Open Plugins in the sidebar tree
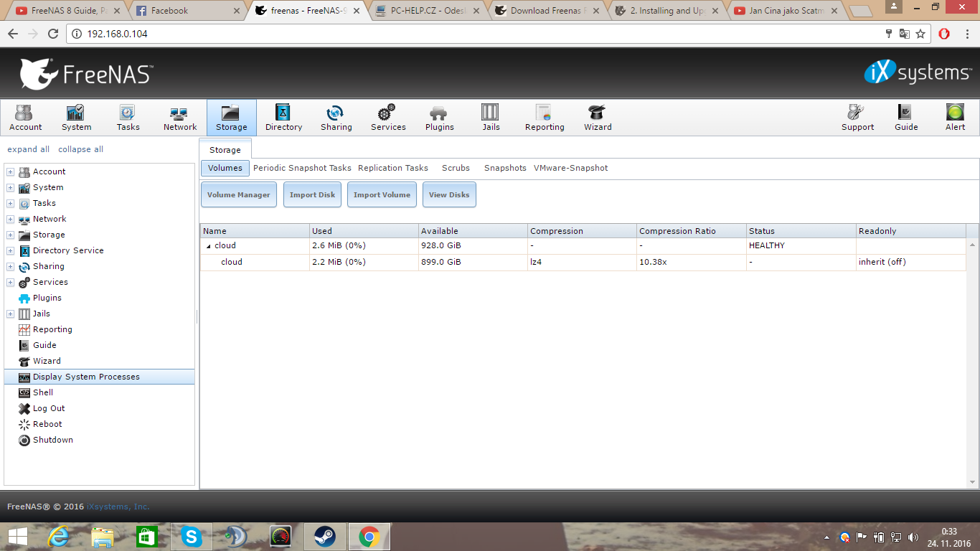980x551 pixels. (x=47, y=298)
